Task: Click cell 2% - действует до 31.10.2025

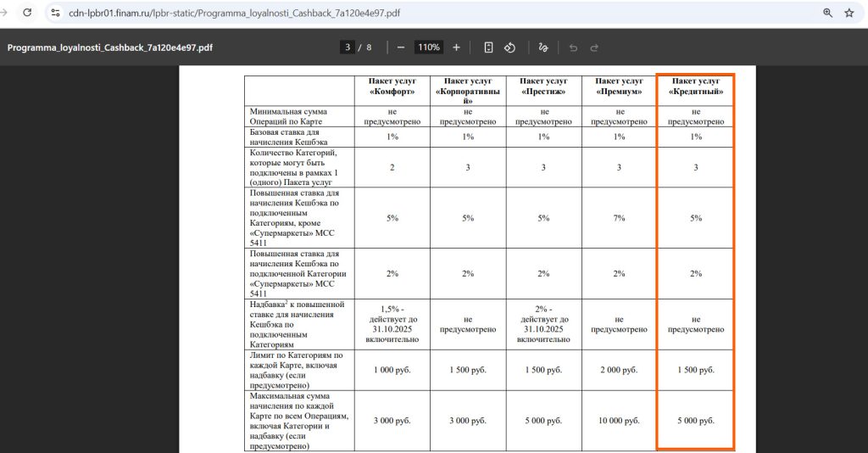Action: coord(543,324)
